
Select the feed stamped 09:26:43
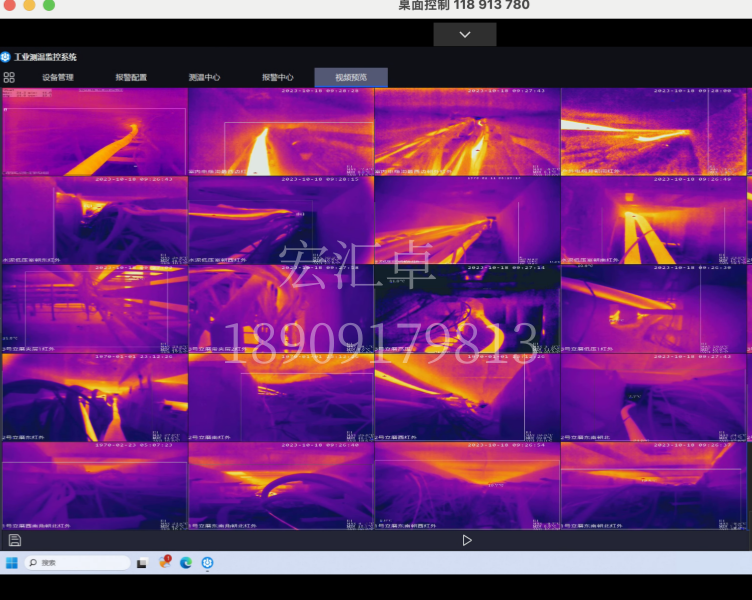[x=95, y=220]
